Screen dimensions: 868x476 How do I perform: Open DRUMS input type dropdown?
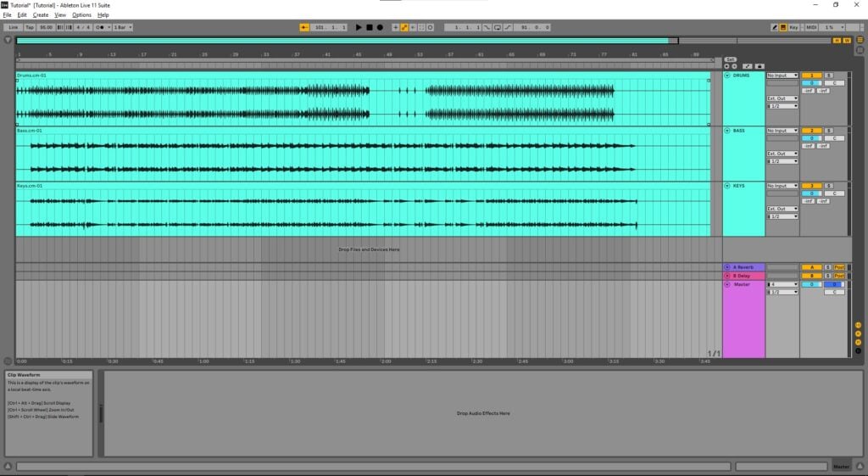coord(782,76)
